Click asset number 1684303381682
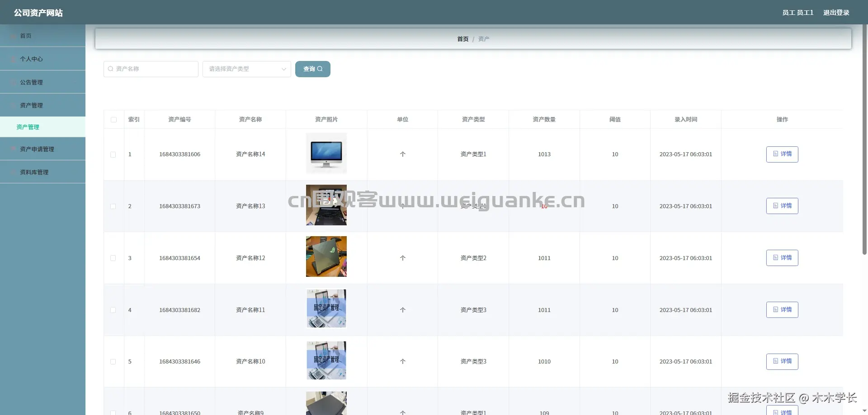This screenshot has height=415, width=868. coord(179,310)
